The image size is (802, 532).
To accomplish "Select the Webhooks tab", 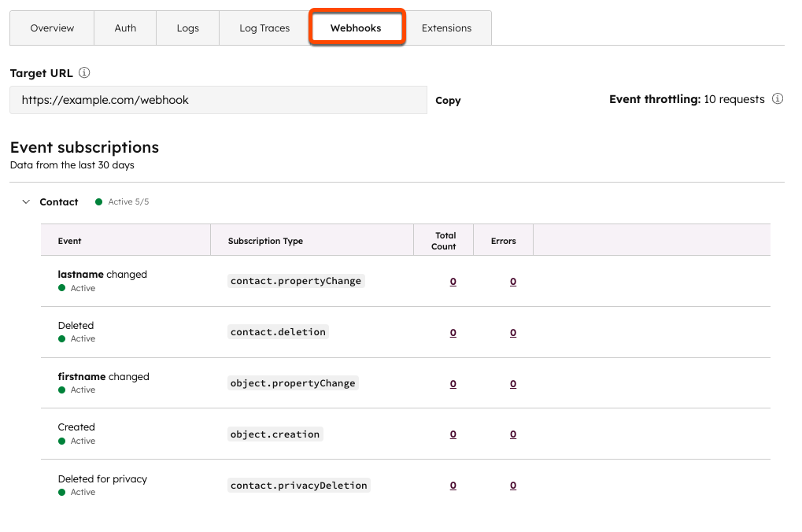I will (356, 28).
